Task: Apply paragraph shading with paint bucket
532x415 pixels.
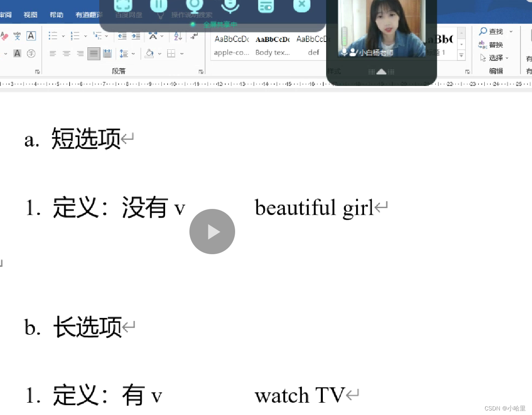Action: pyautogui.click(x=149, y=53)
